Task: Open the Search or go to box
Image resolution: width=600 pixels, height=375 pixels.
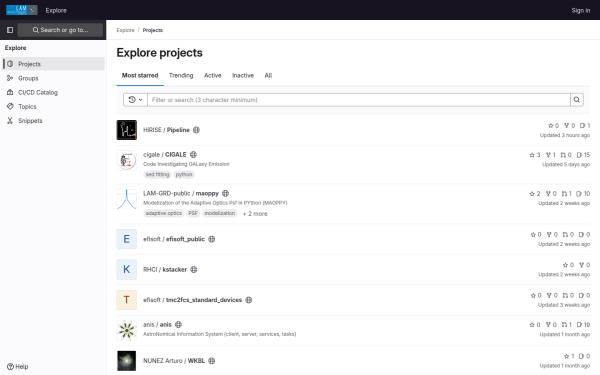Action: pos(60,30)
